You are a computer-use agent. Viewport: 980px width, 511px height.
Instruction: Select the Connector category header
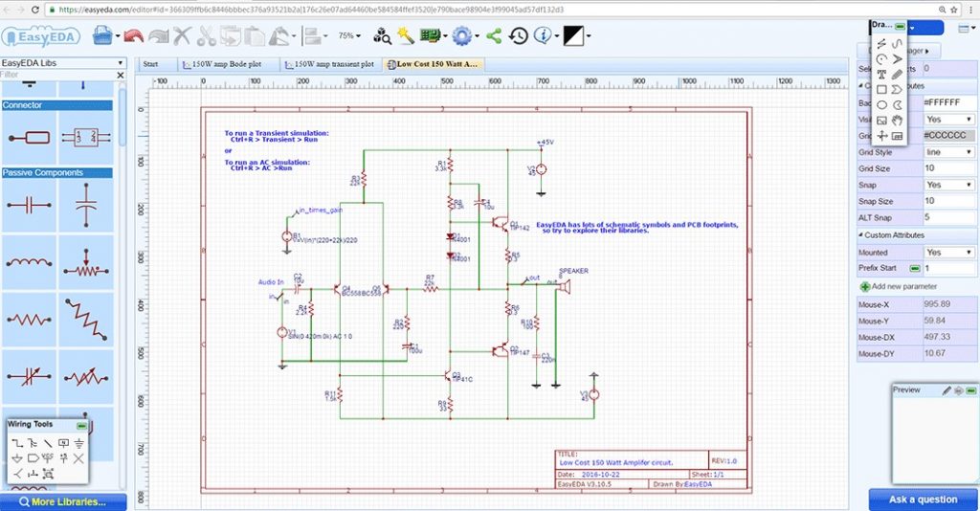(x=56, y=105)
